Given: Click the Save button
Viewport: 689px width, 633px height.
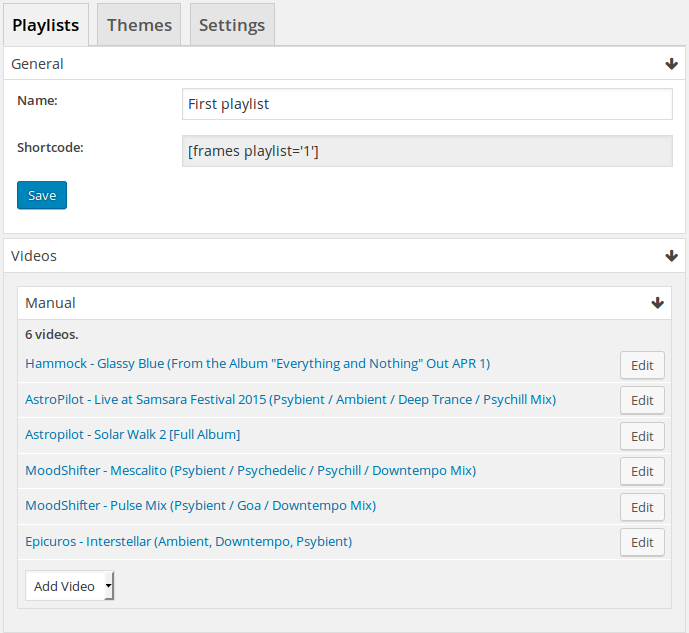Looking at the screenshot, I should [42, 195].
